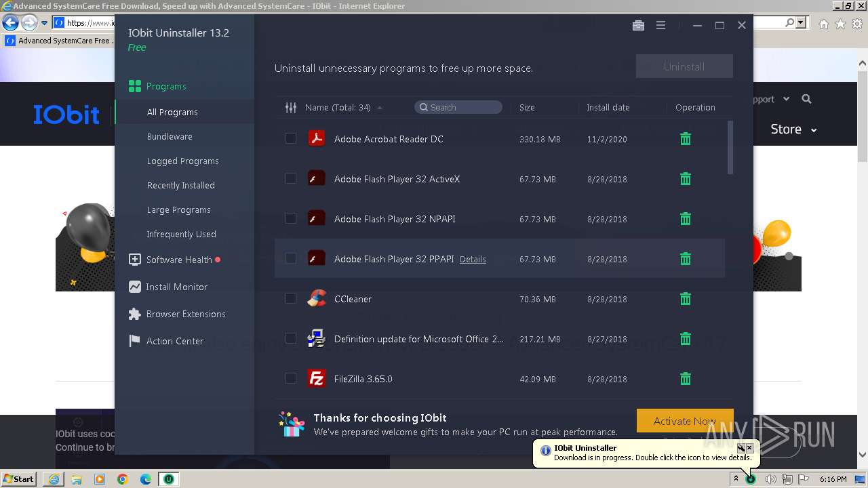
Task: Open the toolbox icon in title bar
Action: coord(638,26)
